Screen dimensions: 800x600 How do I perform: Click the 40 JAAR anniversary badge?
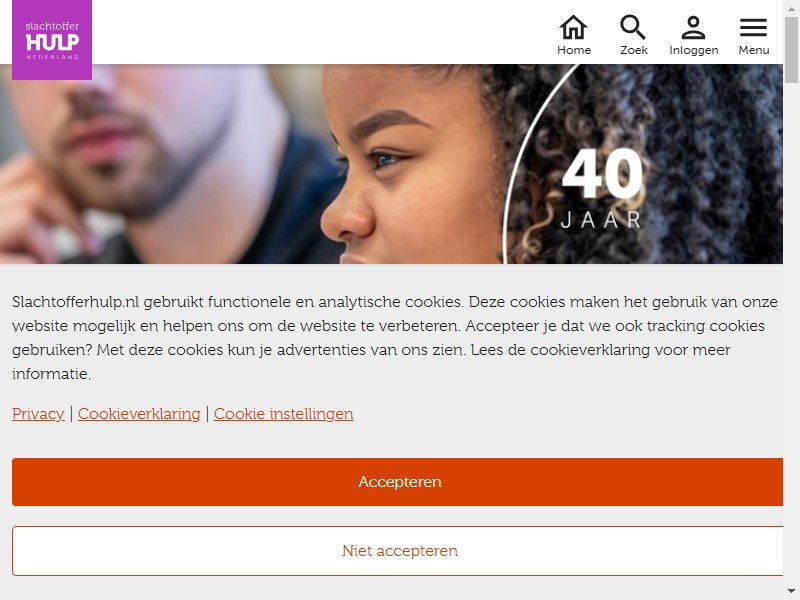[602, 189]
